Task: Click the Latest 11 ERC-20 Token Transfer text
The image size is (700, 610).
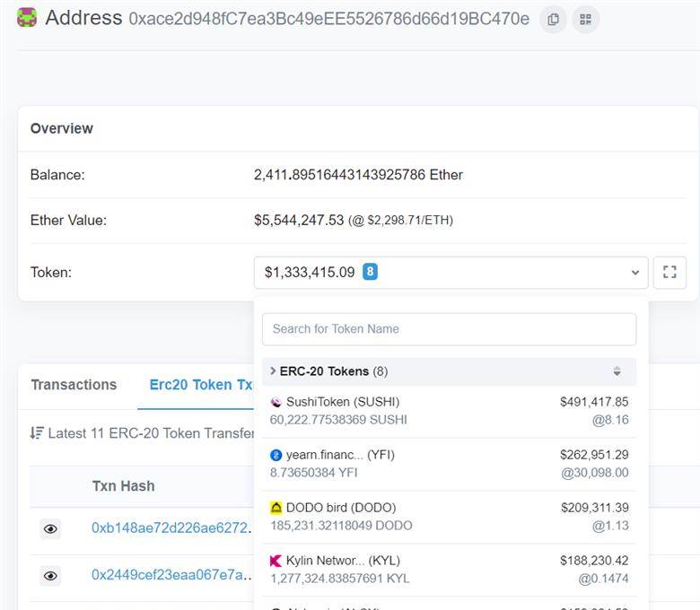Action: [151, 433]
